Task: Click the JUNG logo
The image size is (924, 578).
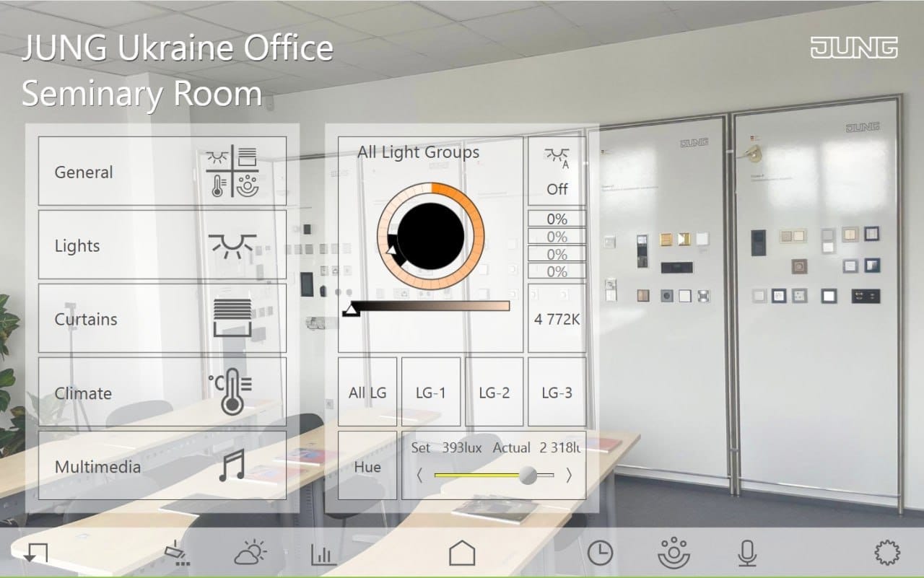Action: [x=854, y=48]
